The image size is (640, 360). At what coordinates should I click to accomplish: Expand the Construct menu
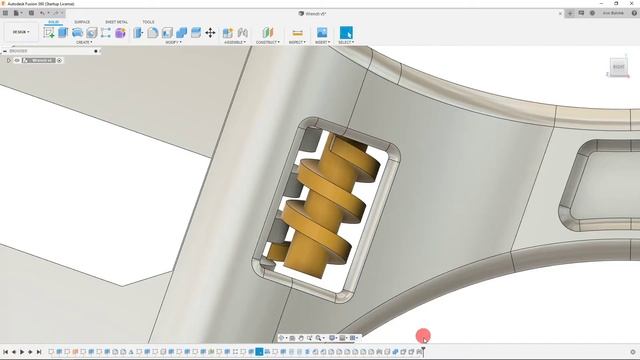click(x=268, y=42)
